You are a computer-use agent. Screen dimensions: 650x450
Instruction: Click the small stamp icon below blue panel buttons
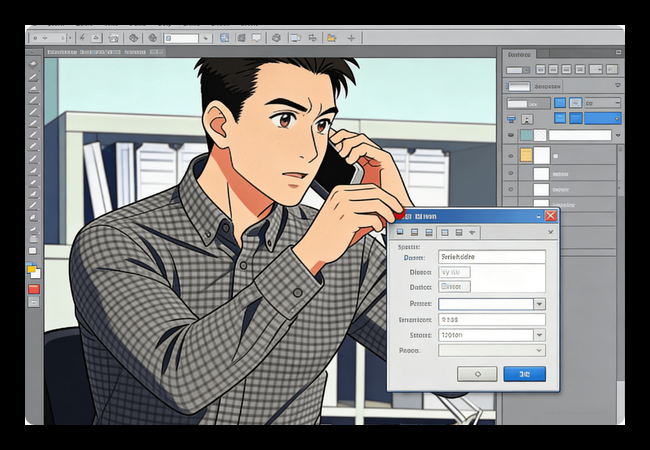pyautogui.click(x=514, y=120)
